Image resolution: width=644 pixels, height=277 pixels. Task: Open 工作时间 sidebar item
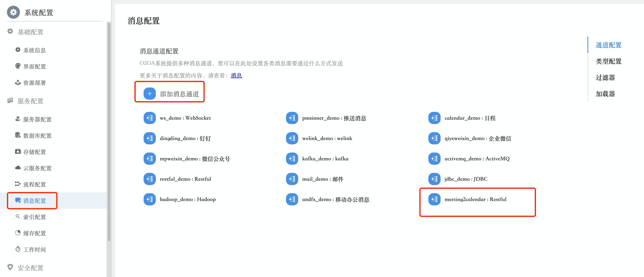point(34,249)
